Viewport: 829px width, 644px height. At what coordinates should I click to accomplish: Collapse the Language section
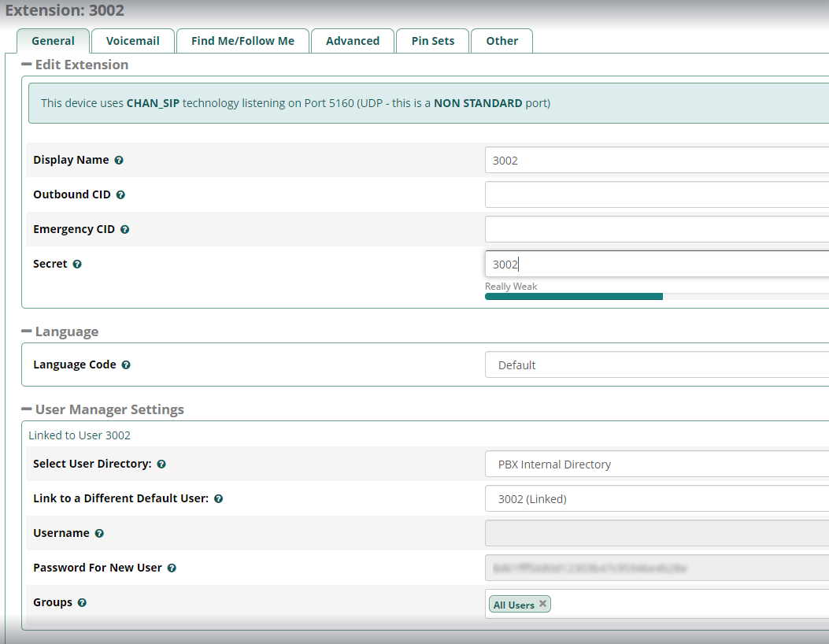[27, 331]
